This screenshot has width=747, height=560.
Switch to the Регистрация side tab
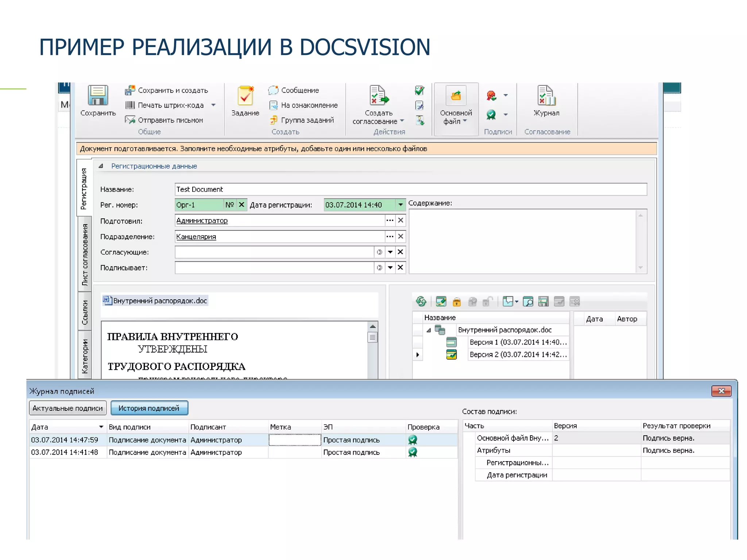[84, 188]
